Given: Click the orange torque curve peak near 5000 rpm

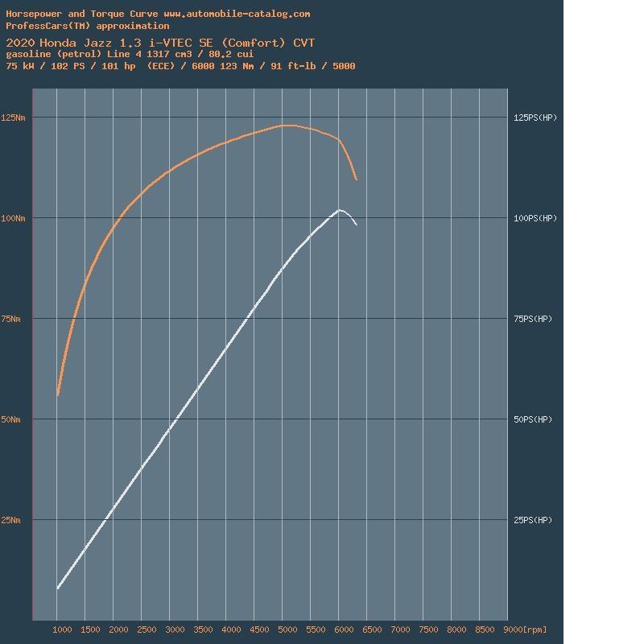Looking at the screenshot, I should pyautogui.click(x=289, y=126).
